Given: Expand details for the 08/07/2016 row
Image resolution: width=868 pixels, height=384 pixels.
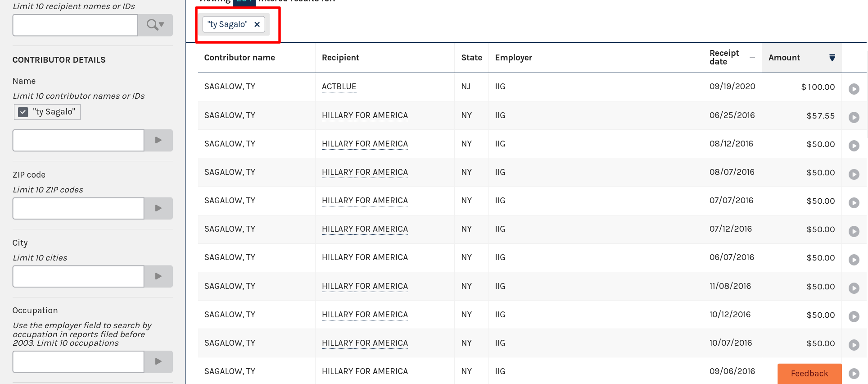Looking at the screenshot, I should [854, 174].
